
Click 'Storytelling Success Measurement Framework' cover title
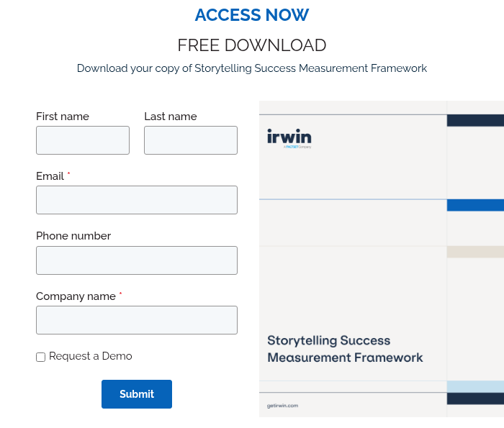(345, 349)
